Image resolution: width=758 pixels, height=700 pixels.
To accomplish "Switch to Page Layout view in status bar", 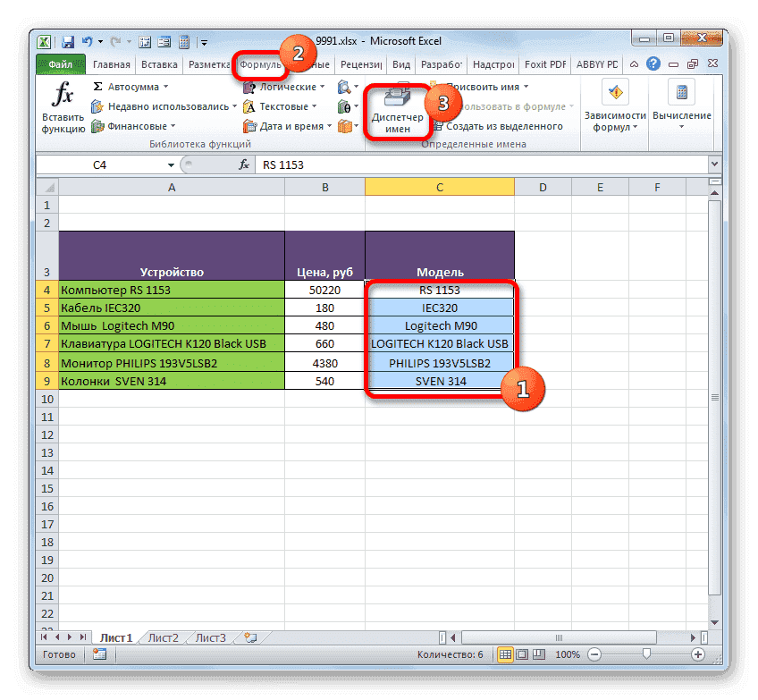I will 521,654.
